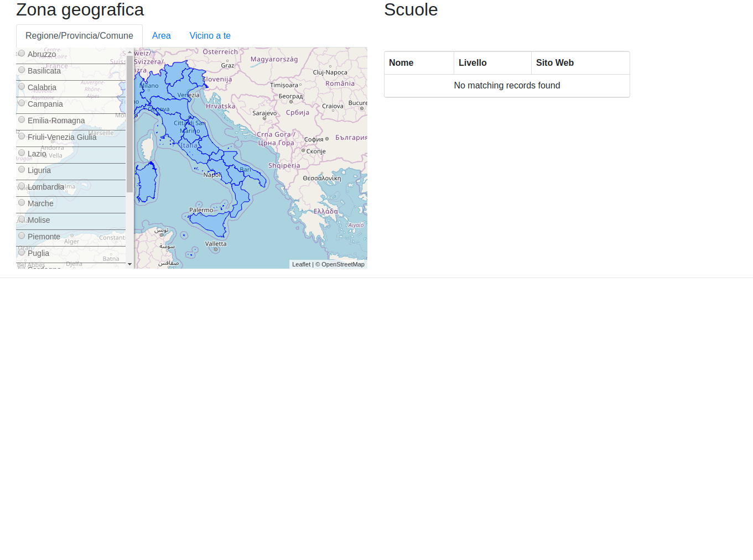Click the Sicily region polygon near Palermo

(x=210, y=222)
